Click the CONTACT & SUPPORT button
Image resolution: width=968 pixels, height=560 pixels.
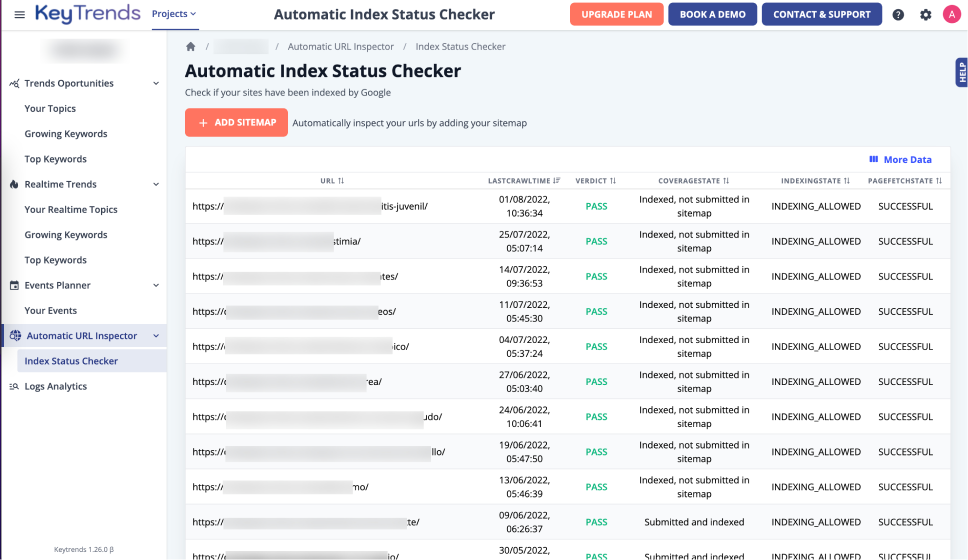tap(822, 14)
